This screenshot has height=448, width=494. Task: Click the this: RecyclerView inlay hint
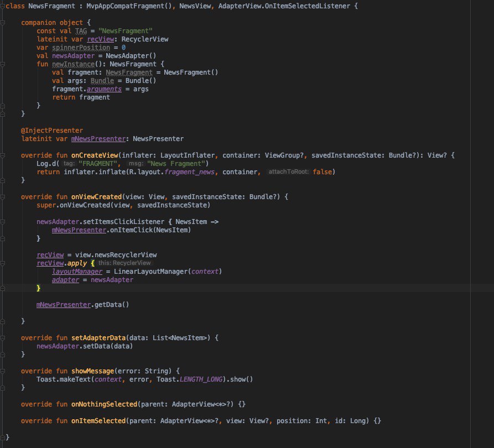[x=124, y=263]
